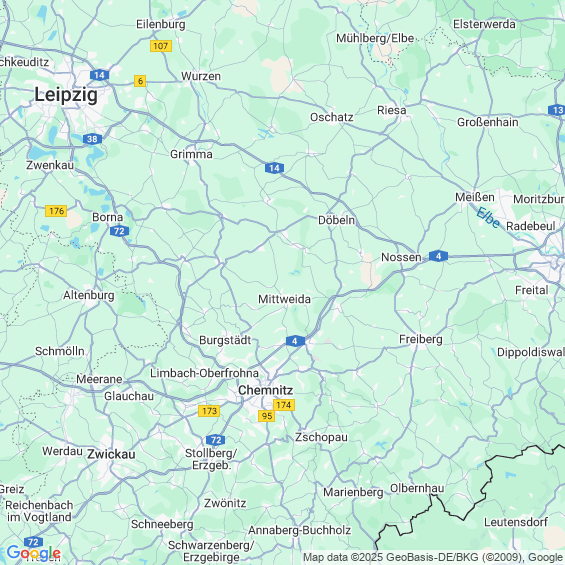Select the Leipzig city label
The image size is (565, 565).
[x=66, y=95]
